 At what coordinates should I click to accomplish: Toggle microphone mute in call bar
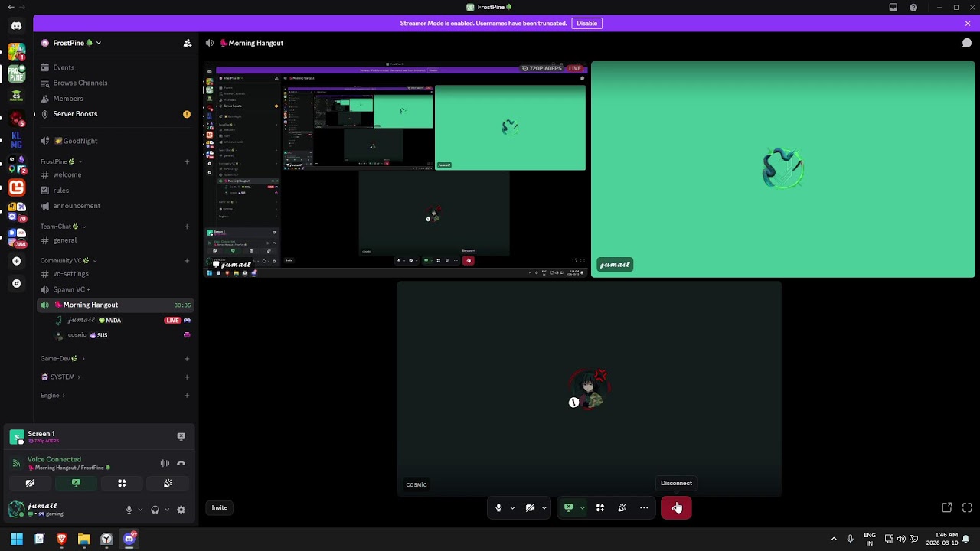pos(498,507)
